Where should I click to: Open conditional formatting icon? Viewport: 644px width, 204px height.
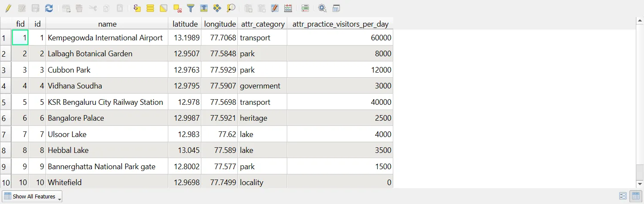tap(305, 8)
